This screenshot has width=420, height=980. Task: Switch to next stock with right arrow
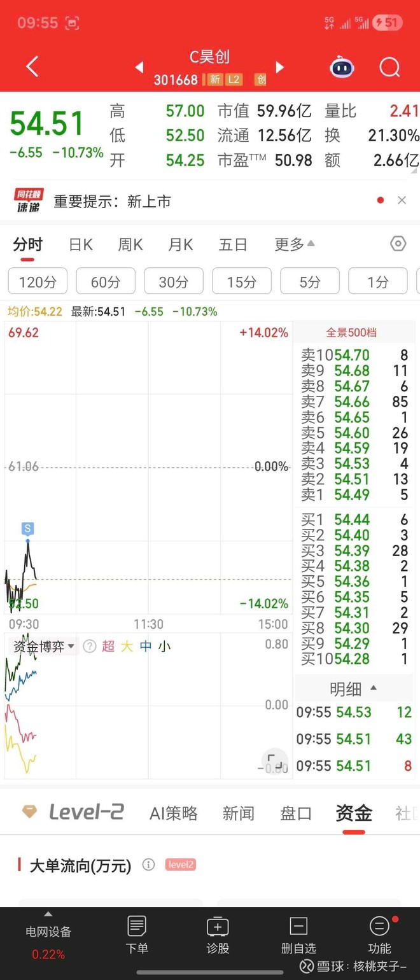click(x=279, y=67)
